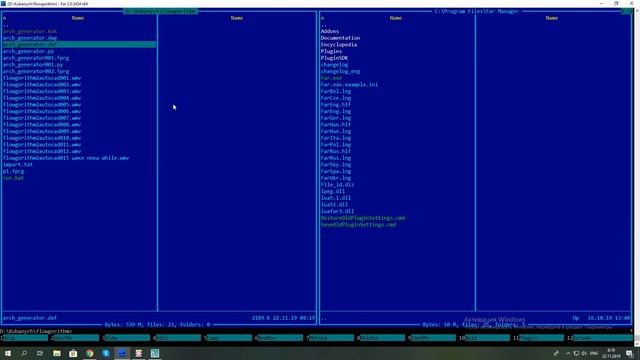Open taskbar Search magnifier icon

[24, 353]
